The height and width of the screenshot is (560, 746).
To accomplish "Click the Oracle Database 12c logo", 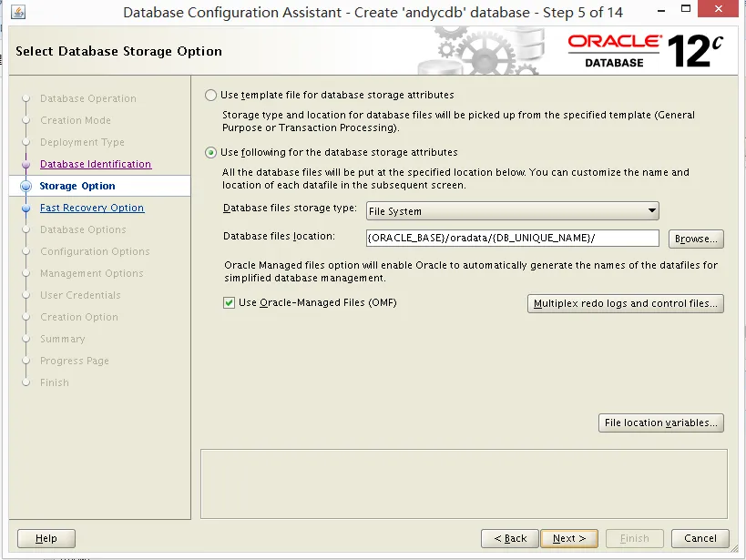I will (x=645, y=51).
